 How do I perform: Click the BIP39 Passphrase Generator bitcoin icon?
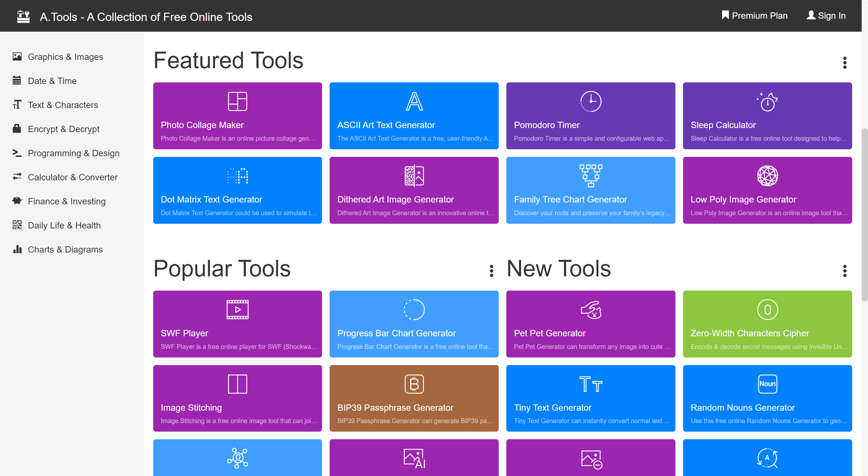414,384
